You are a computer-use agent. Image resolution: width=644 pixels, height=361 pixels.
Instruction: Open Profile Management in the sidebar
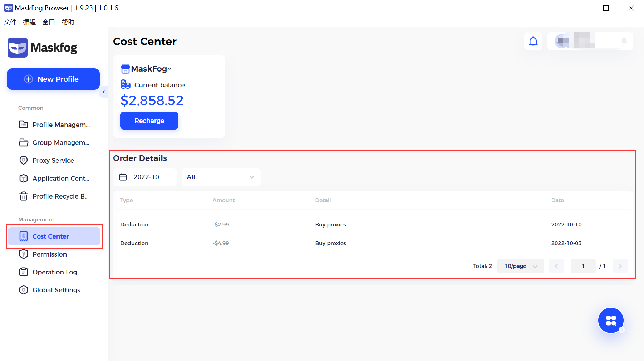tap(54, 125)
